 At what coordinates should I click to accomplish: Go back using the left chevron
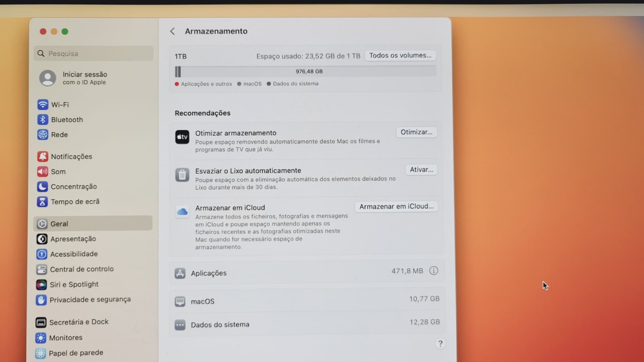click(x=173, y=31)
